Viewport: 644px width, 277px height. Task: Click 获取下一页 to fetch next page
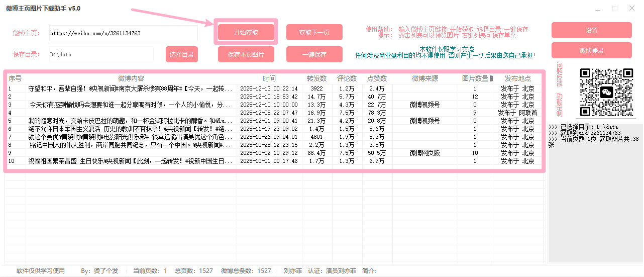click(314, 32)
